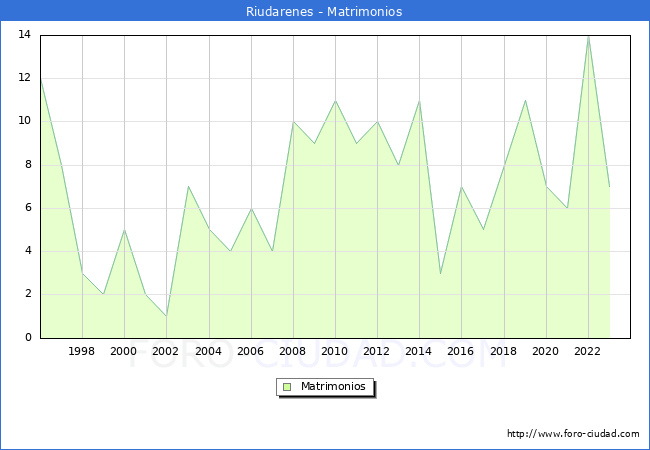Image resolution: width=650 pixels, height=450 pixels.
Task: Click the 2012 x-axis year label
Action: pyautogui.click(x=377, y=351)
